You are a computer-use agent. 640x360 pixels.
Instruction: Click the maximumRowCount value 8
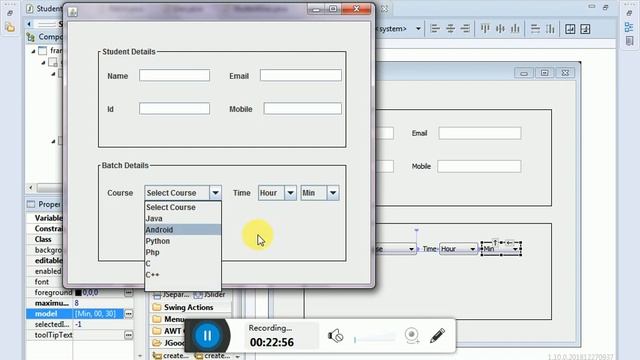click(x=76, y=303)
